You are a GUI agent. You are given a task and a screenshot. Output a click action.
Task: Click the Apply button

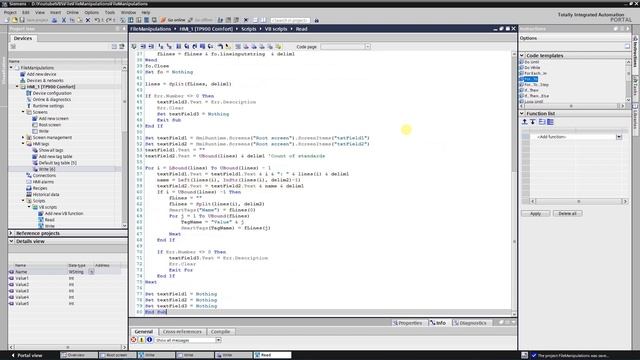[535, 213]
